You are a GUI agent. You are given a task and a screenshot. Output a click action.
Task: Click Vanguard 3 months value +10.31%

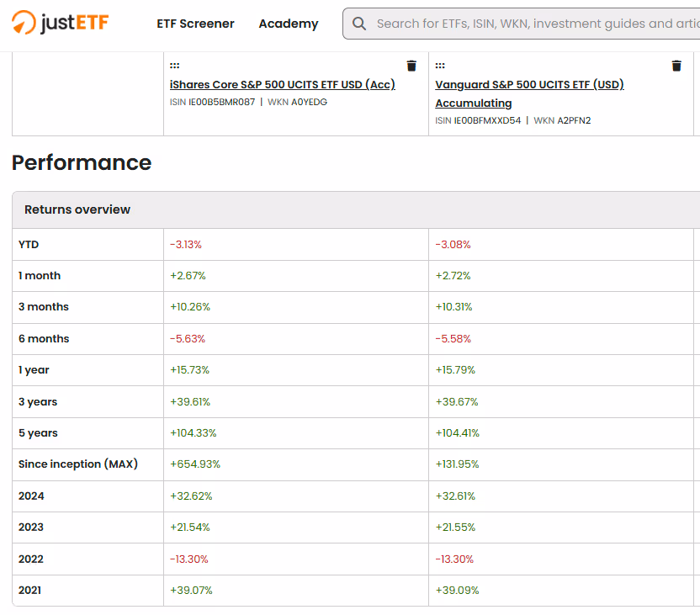tap(453, 307)
